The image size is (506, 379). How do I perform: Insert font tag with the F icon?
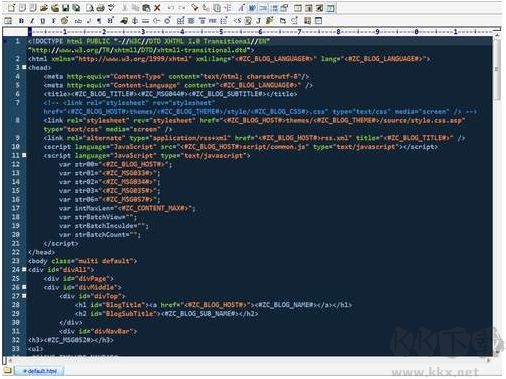[x=54, y=21]
